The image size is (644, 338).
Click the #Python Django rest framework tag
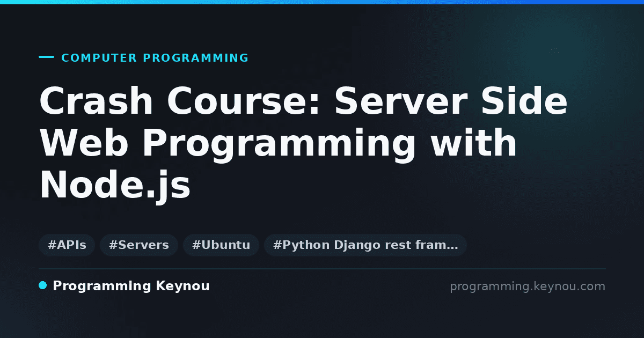[365, 245]
